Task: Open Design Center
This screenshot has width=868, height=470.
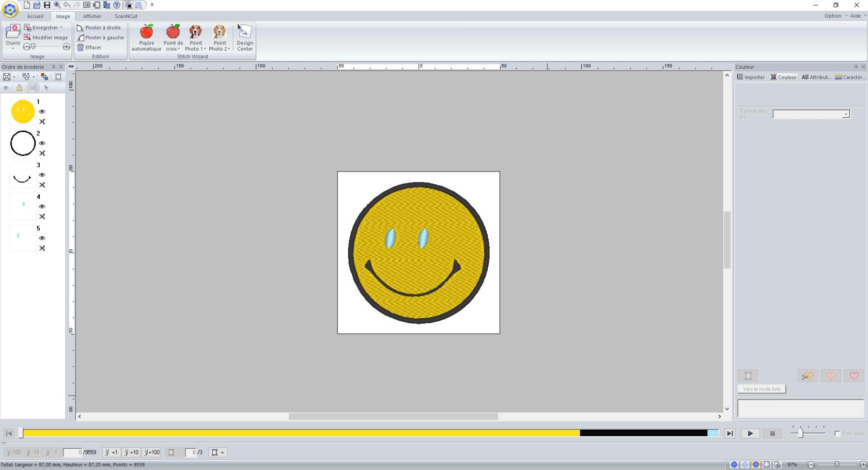Action: (x=245, y=38)
